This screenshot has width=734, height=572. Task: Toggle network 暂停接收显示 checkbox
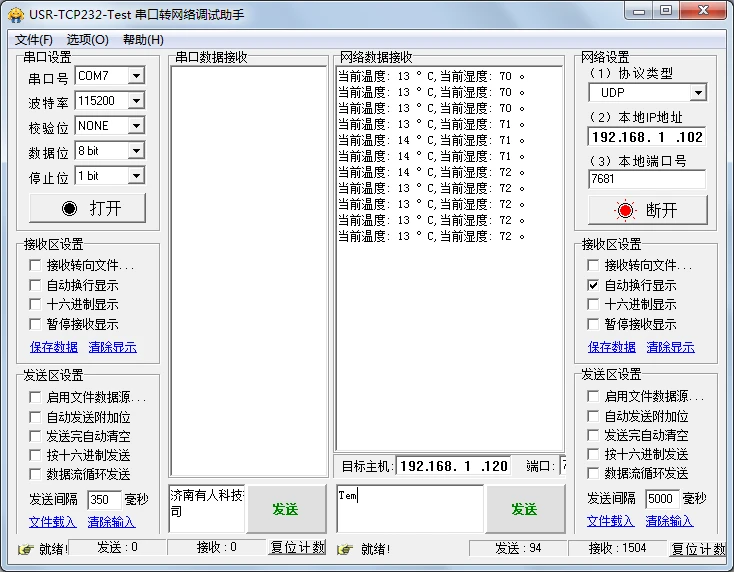pos(593,324)
